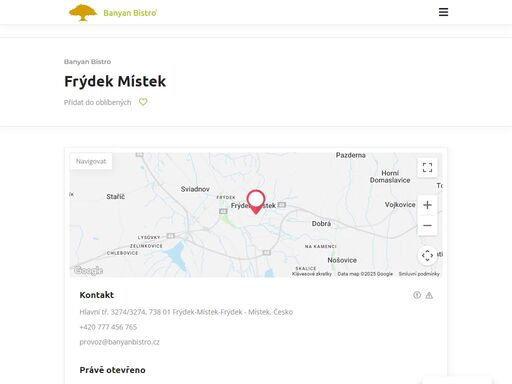
Task: Click the red location marker pin
Action: coord(256,202)
